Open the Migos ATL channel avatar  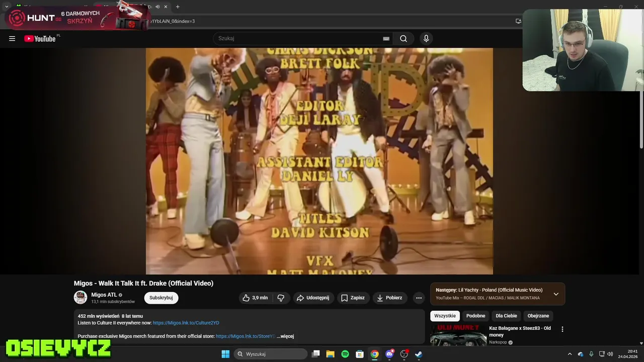pyautogui.click(x=80, y=298)
